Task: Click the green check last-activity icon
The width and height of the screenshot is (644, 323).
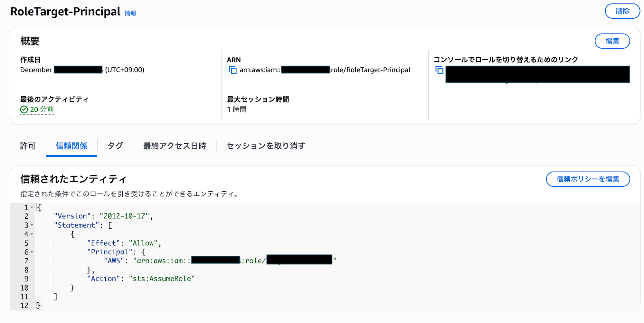Action: tap(24, 110)
